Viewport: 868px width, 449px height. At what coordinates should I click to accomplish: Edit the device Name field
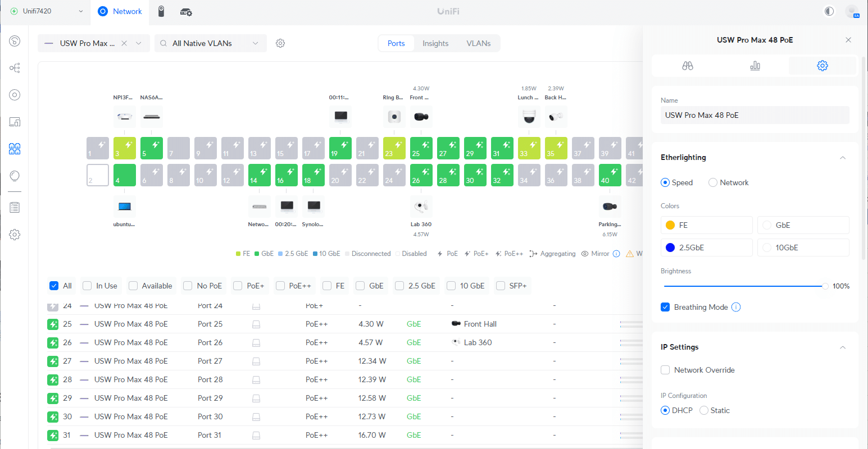(755, 115)
